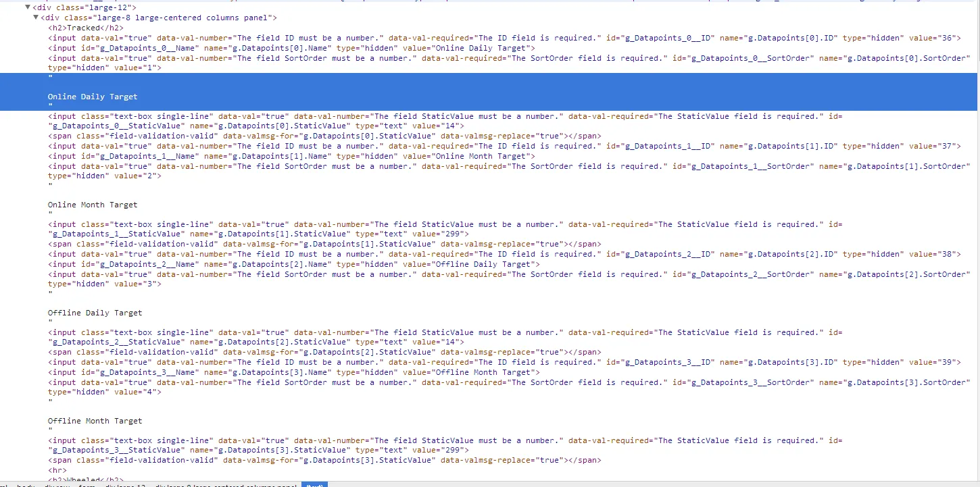Select the g_Datapoints_3__SortOrder input line
980x487 pixels.
click(x=509, y=387)
